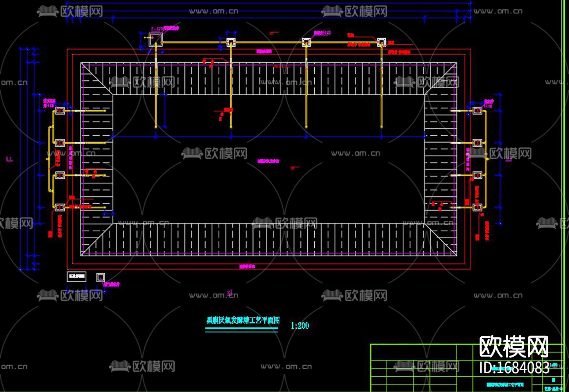Select the third square well on the top yellow pipe
The height and width of the screenshot is (392, 569).
tap(306, 42)
